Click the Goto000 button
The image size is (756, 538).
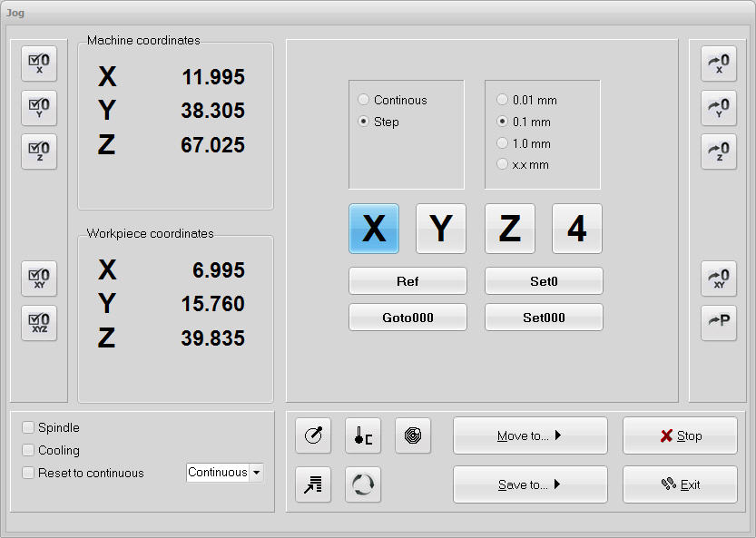click(x=407, y=318)
